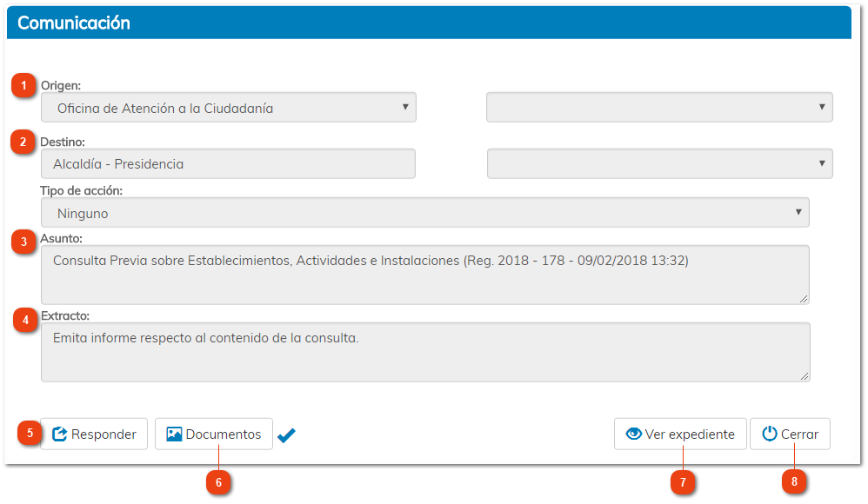Screen dimensions: 868x504
Task: Click the Ver expediente button
Action: (x=680, y=434)
